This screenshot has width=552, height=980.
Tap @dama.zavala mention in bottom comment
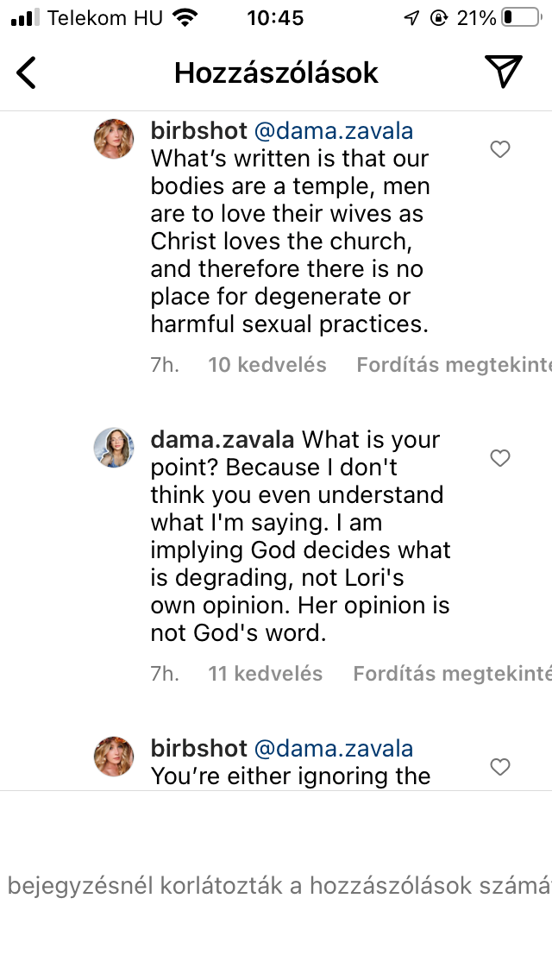pos(333,749)
